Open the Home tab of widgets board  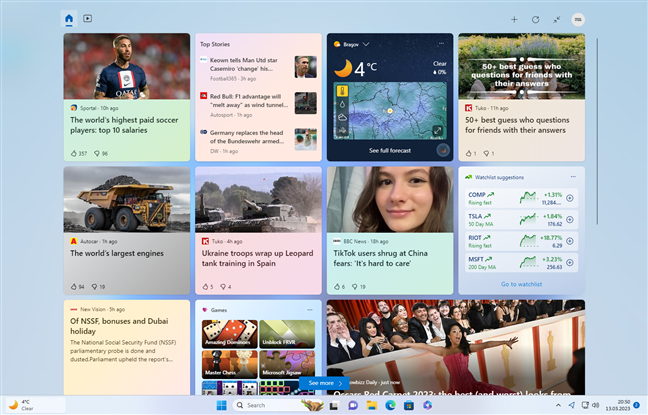click(69, 19)
